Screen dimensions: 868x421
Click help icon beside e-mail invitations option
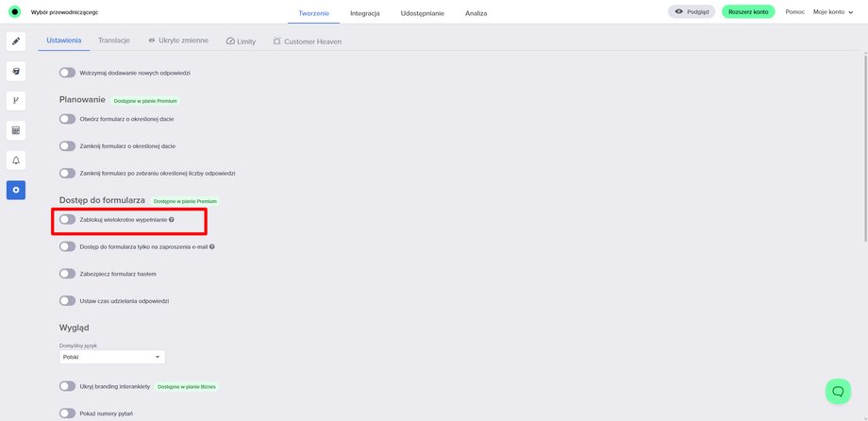[x=212, y=246]
